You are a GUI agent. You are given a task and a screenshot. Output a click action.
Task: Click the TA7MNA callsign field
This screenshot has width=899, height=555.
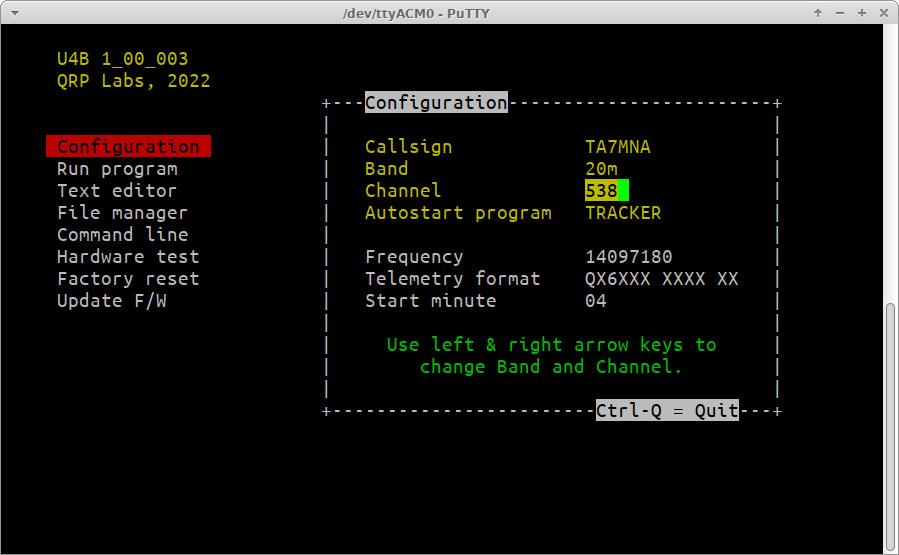point(617,147)
